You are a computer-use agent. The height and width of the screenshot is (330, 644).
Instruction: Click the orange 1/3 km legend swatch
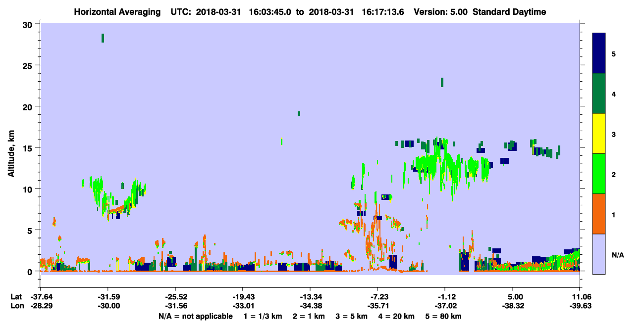click(x=599, y=214)
